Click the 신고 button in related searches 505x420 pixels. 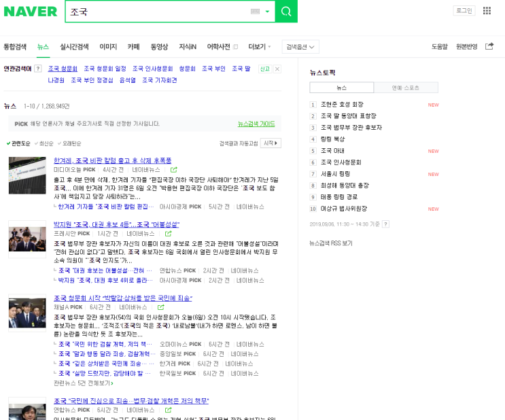265,69
